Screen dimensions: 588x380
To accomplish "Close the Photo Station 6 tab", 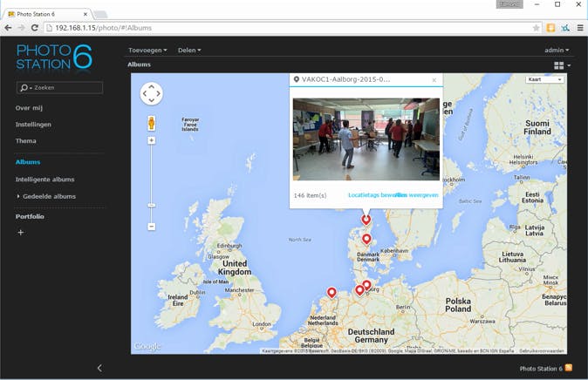I will coord(85,14).
